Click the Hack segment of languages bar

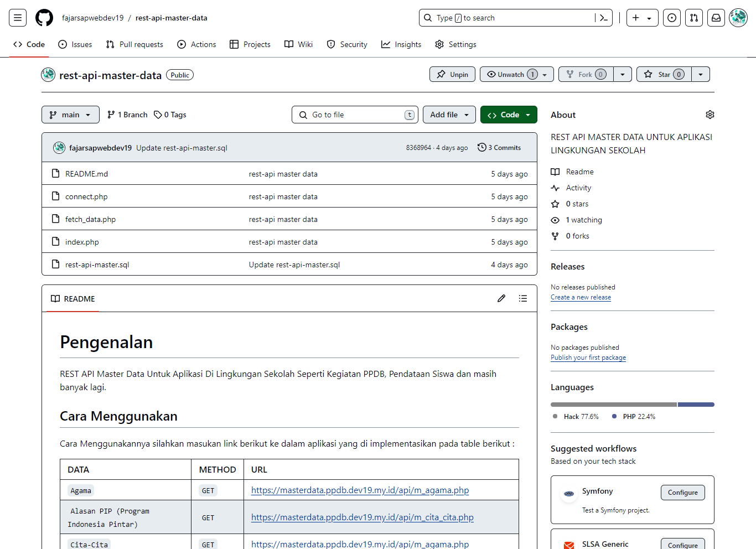(x=613, y=405)
